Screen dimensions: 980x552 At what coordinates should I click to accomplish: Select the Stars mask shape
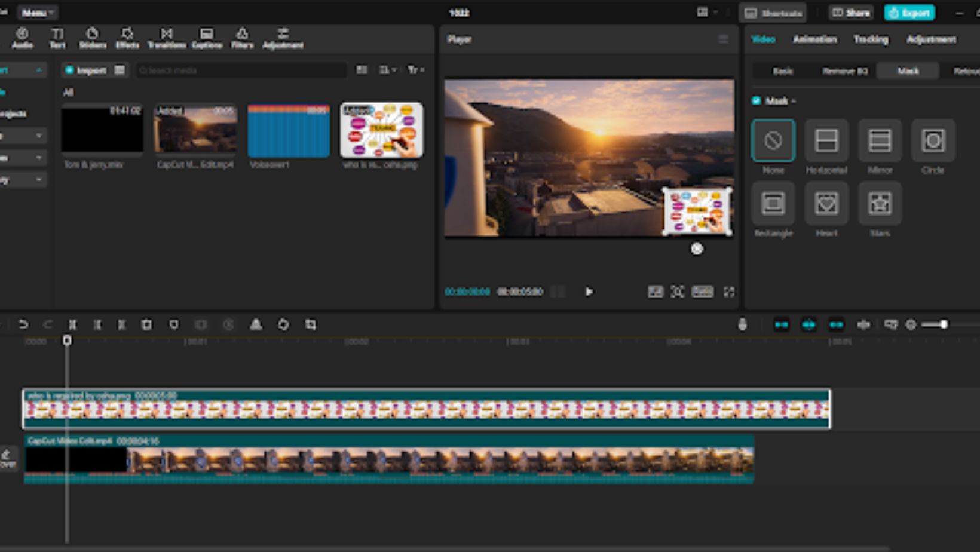coord(880,210)
